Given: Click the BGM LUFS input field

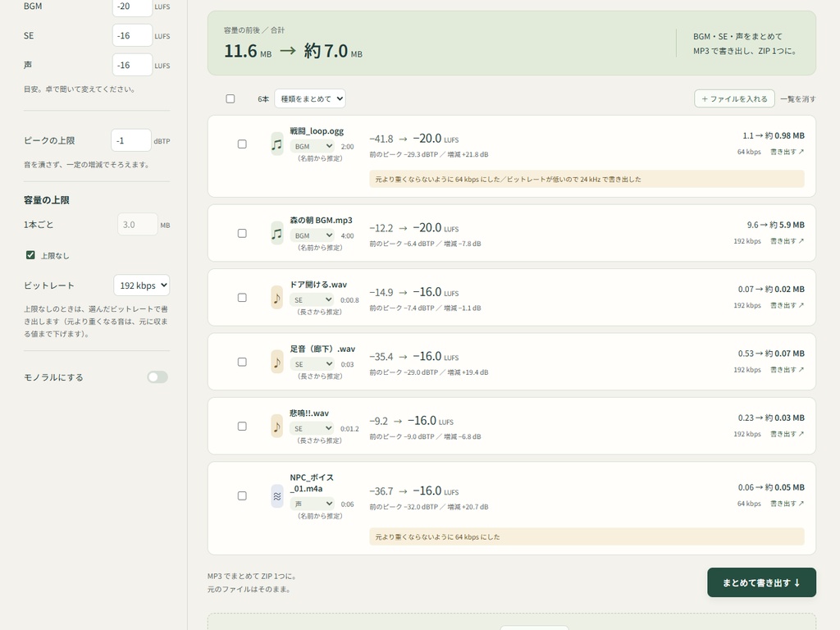Looking at the screenshot, I should [x=132, y=7].
